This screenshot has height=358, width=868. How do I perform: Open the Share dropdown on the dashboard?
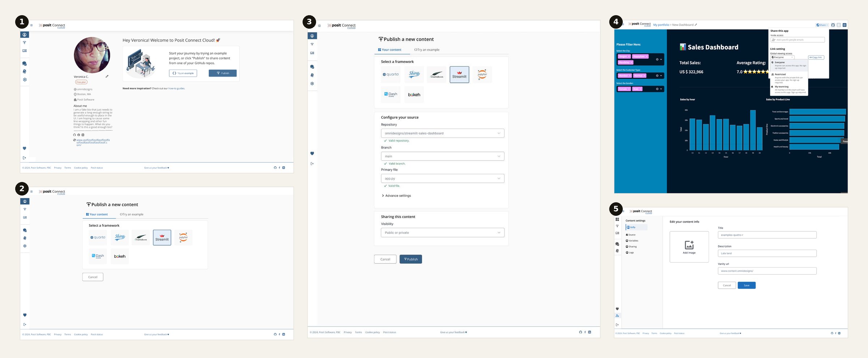pyautogui.click(x=822, y=25)
